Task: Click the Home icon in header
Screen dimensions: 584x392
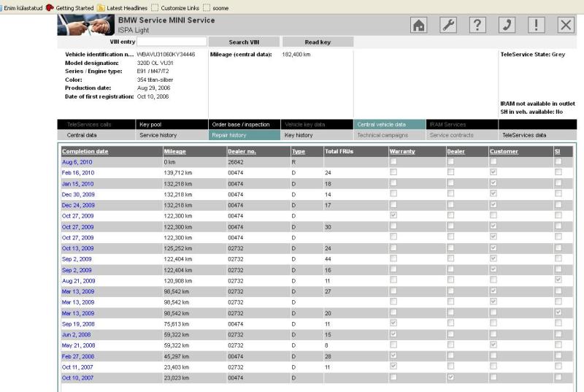Action: (419, 25)
